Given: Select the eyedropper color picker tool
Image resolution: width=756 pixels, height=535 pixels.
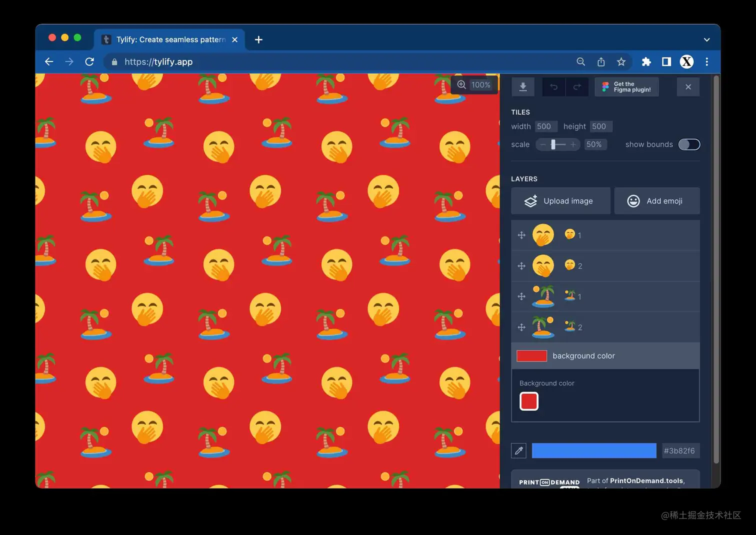Looking at the screenshot, I should click(518, 450).
